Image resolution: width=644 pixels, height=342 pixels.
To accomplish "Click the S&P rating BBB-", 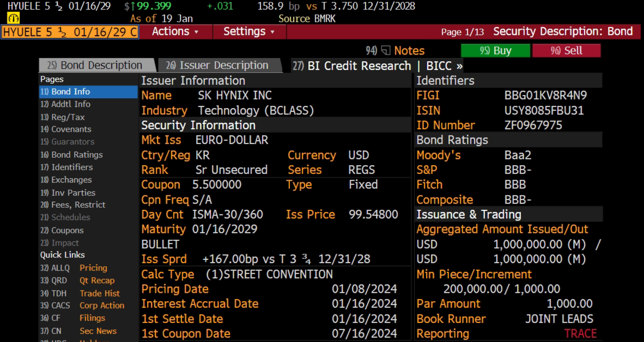I will 518,170.
